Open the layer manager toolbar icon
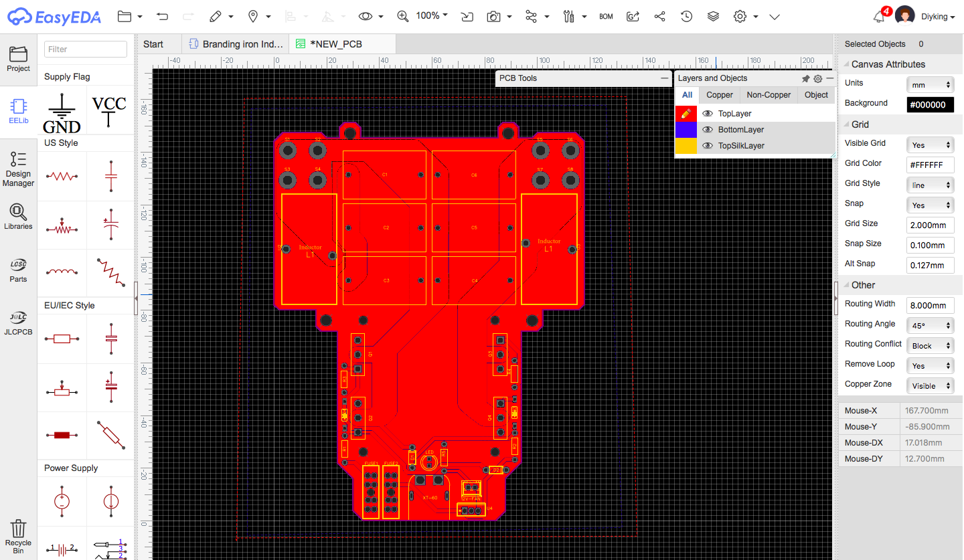The image size is (964, 560). (x=712, y=15)
